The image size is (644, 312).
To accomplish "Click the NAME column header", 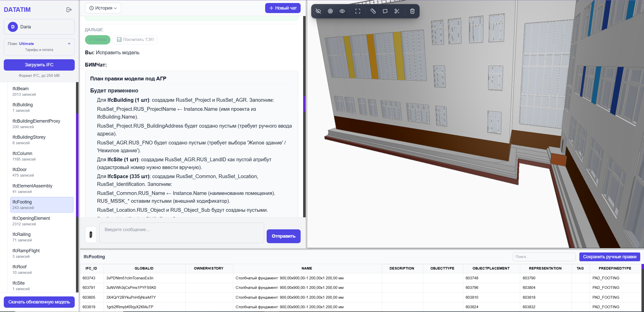I will click(307, 268).
